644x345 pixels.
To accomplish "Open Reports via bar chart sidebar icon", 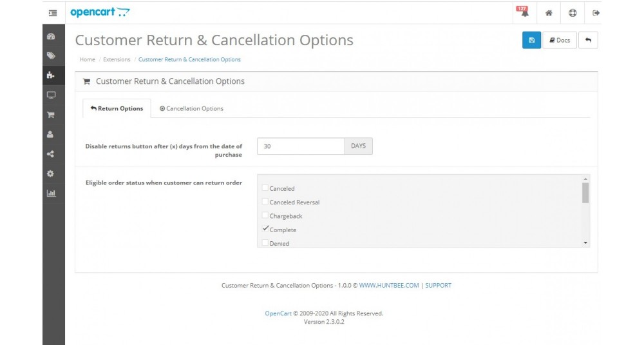I will tap(51, 193).
